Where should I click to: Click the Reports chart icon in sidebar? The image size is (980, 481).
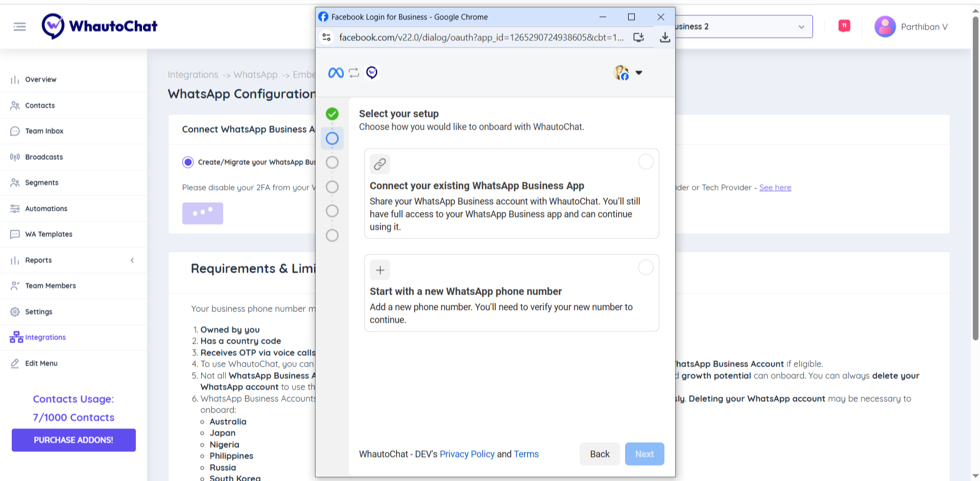[x=15, y=260]
